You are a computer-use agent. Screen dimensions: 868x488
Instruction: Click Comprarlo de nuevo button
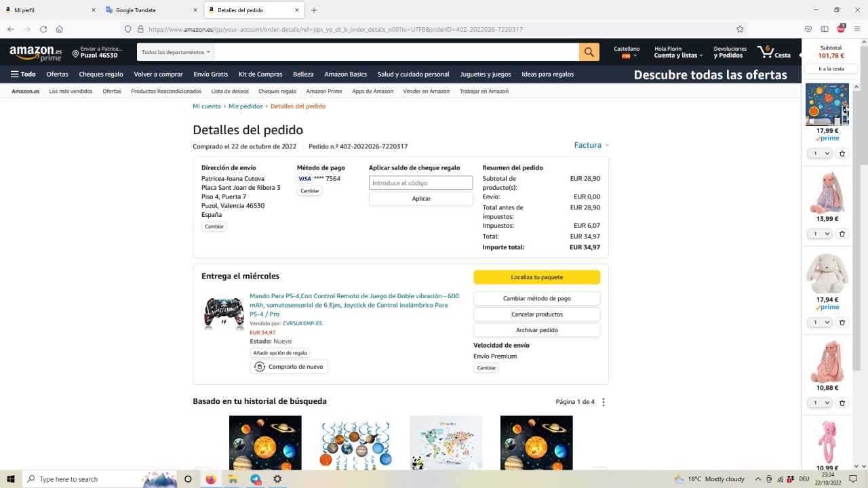point(289,367)
